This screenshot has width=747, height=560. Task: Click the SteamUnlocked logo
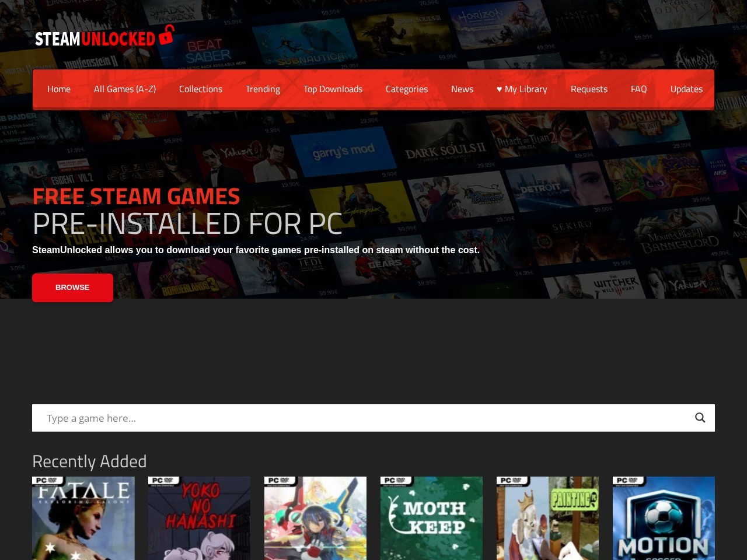tap(104, 36)
